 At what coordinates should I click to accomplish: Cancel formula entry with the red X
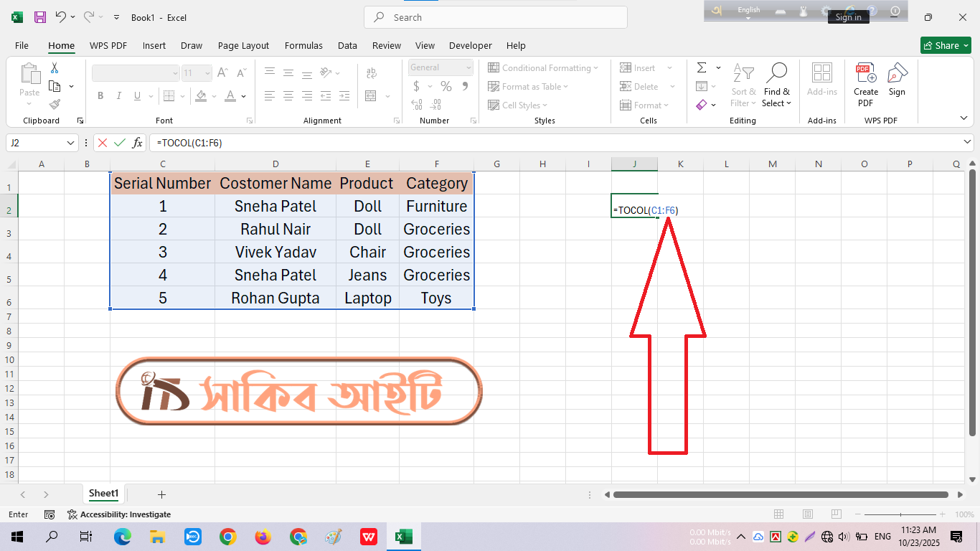(x=103, y=143)
